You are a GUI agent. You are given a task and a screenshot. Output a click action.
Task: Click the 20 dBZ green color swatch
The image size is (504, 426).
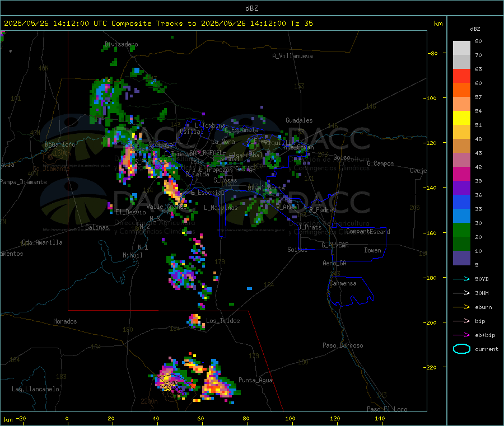(461, 230)
